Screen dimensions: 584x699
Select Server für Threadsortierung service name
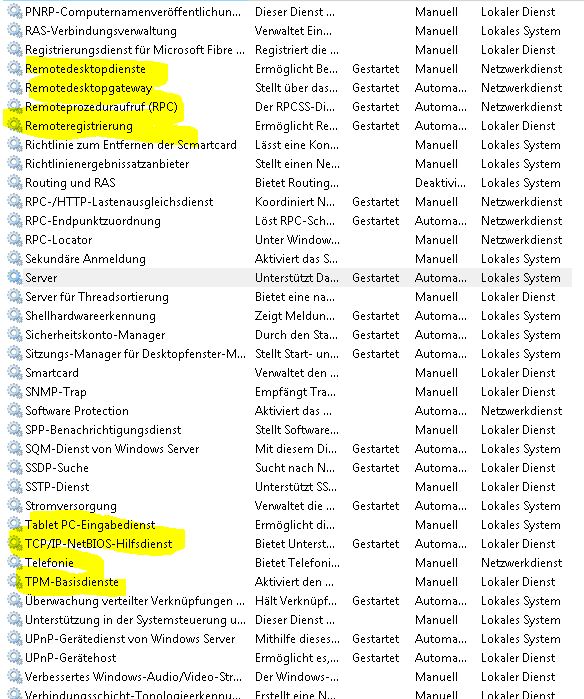(97, 297)
